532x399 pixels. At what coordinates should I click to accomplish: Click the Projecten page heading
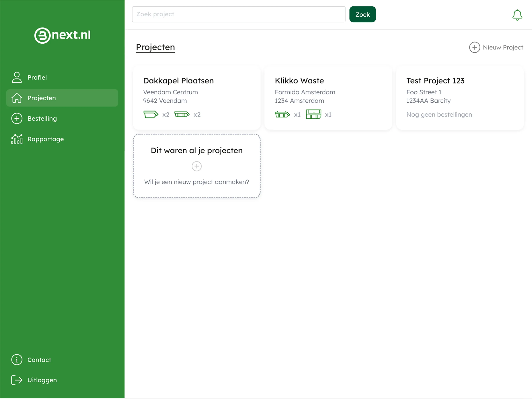coord(155,47)
